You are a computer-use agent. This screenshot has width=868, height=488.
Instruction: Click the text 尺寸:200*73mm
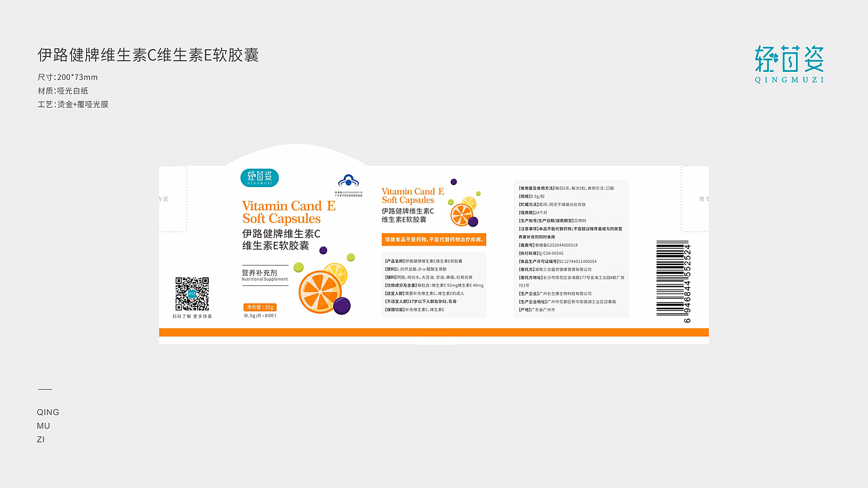point(68,77)
